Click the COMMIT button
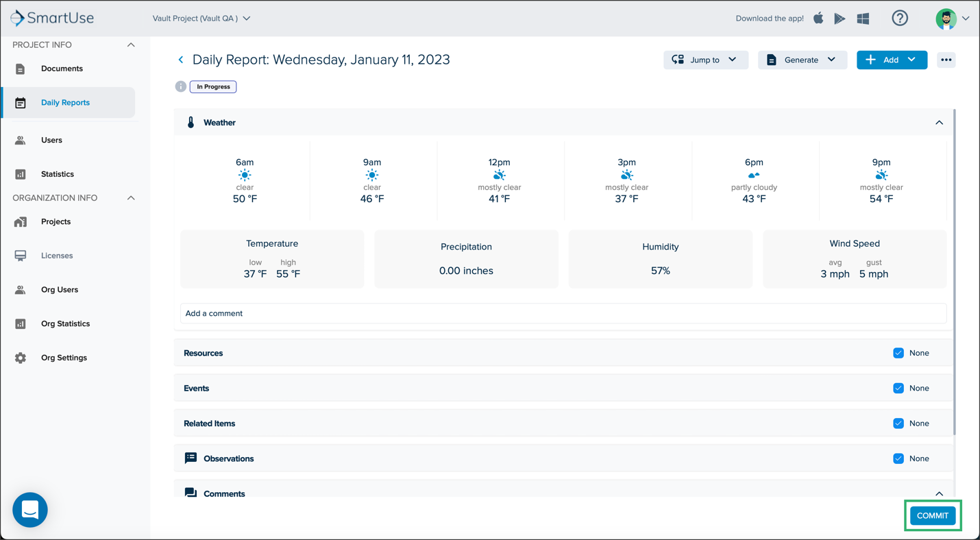 (x=933, y=515)
